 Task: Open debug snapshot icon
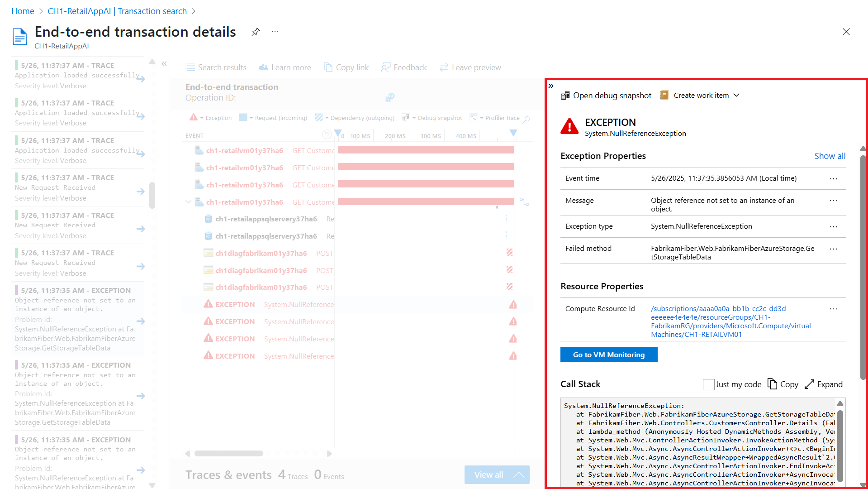(565, 96)
